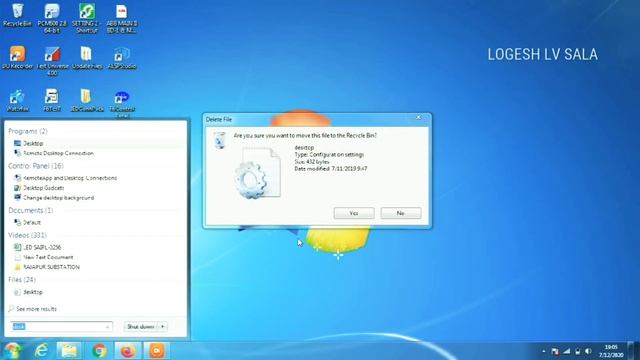Open the SETTING 2 - Shortcut icon

(87, 18)
